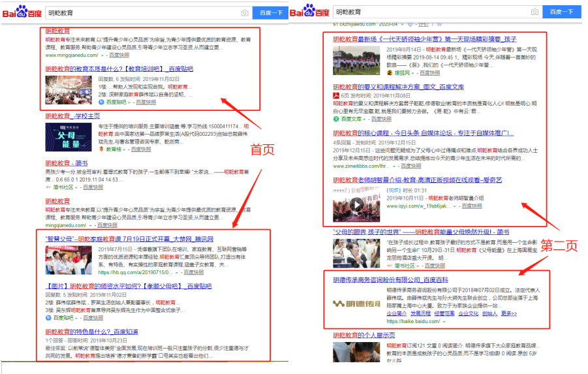Open the 明乾教育的核心课程 今日头条 result

point(424,133)
